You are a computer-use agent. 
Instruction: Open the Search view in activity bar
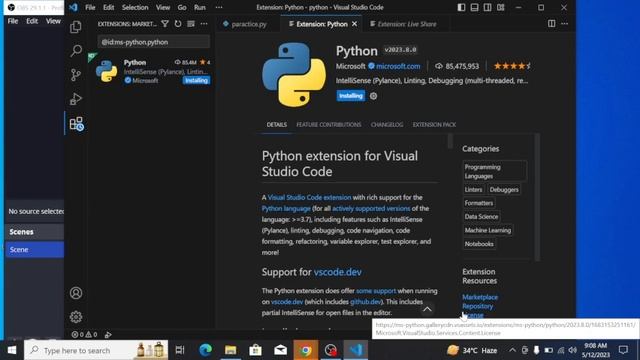(x=76, y=51)
